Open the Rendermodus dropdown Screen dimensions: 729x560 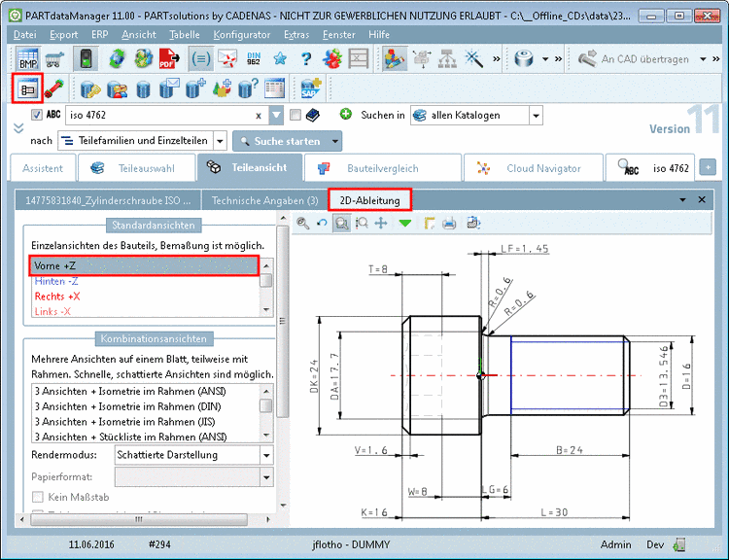pos(266,454)
